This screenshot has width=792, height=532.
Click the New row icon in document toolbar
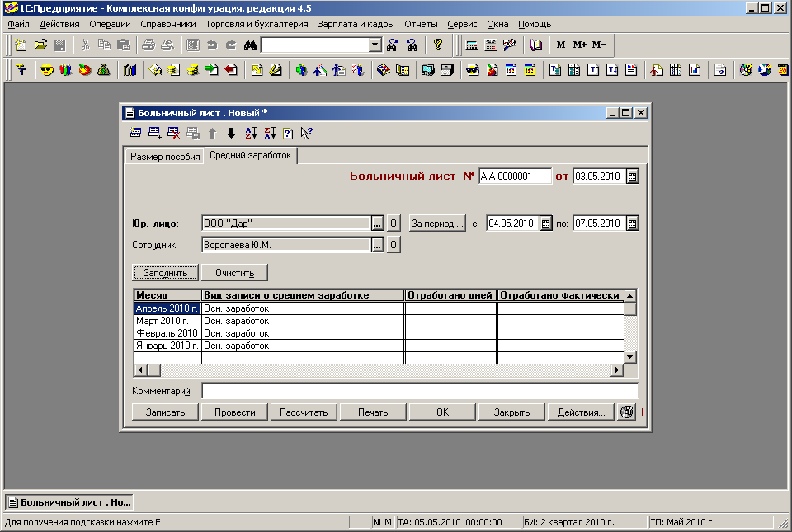[135, 134]
